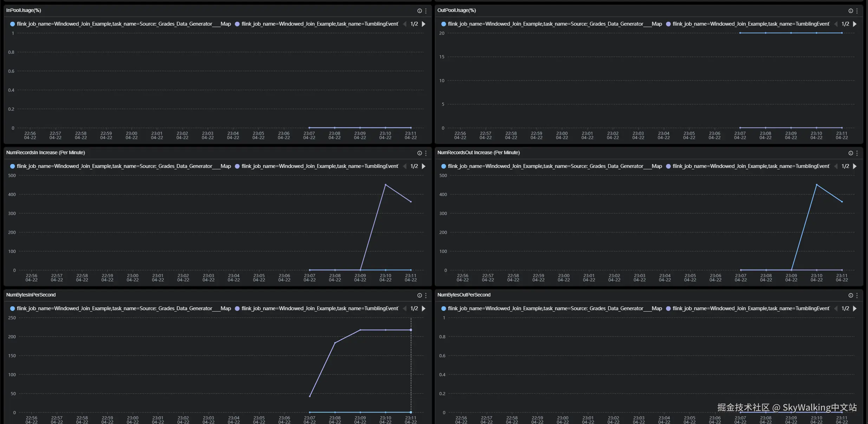Image resolution: width=868 pixels, height=424 pixels.
Task: Toggle TumblingEvent series in NumRecordsIn legend
Action: (x=319, y=166)
